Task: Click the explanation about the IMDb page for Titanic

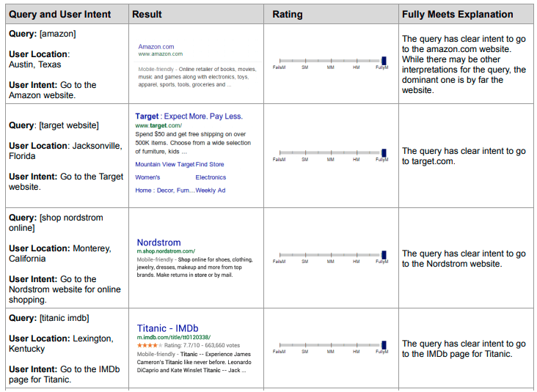Action: click(464, 349)
